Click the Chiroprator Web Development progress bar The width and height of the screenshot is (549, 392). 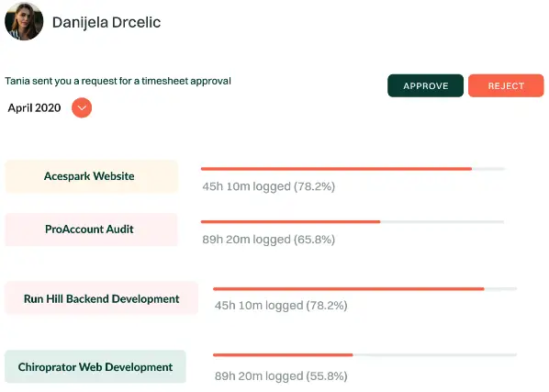tap(364, 355)
